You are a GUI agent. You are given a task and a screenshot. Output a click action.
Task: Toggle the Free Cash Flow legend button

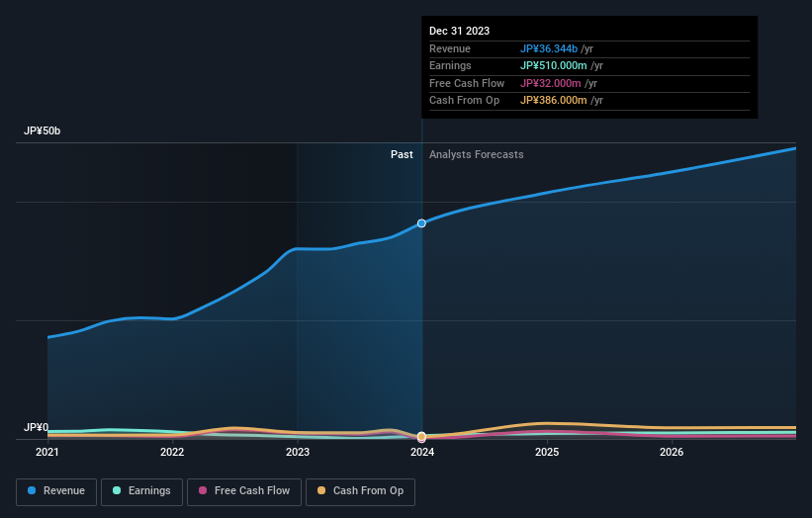tap(244, 491)
